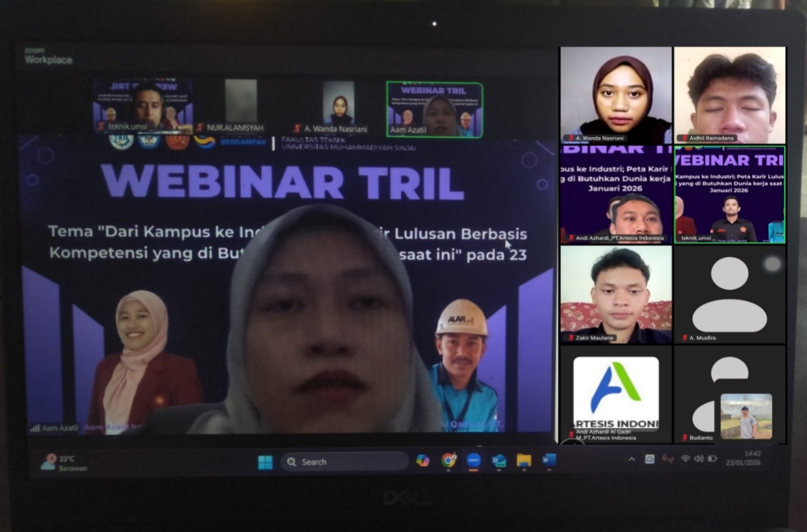The image size is (807, 532).
Task: Click the volume speaker tray icon
Action: click(699, 459)
